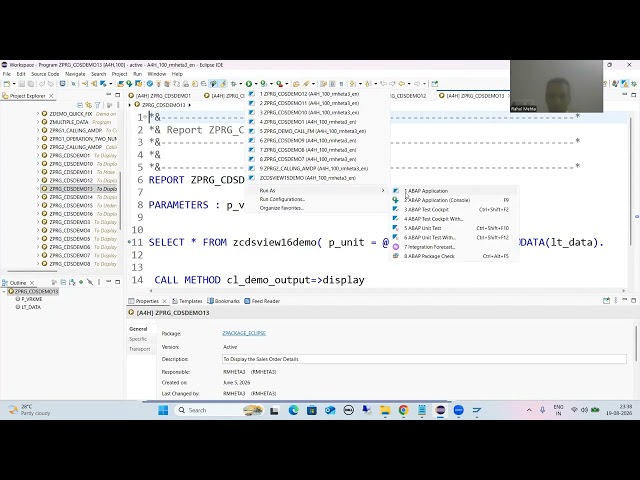Choose 8 ABAP Package Check option

[x=453, y=256]
